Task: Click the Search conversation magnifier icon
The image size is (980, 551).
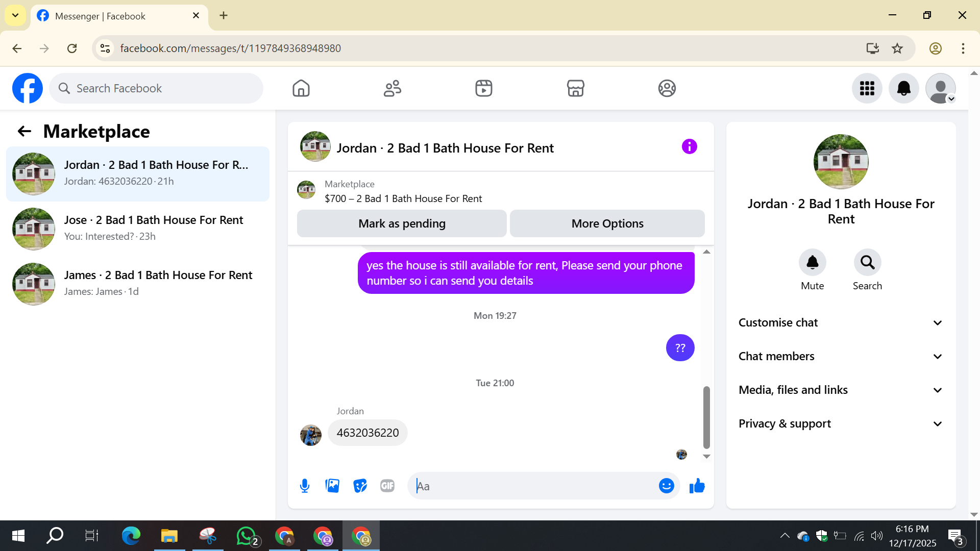Action: [x=867, y=263]
